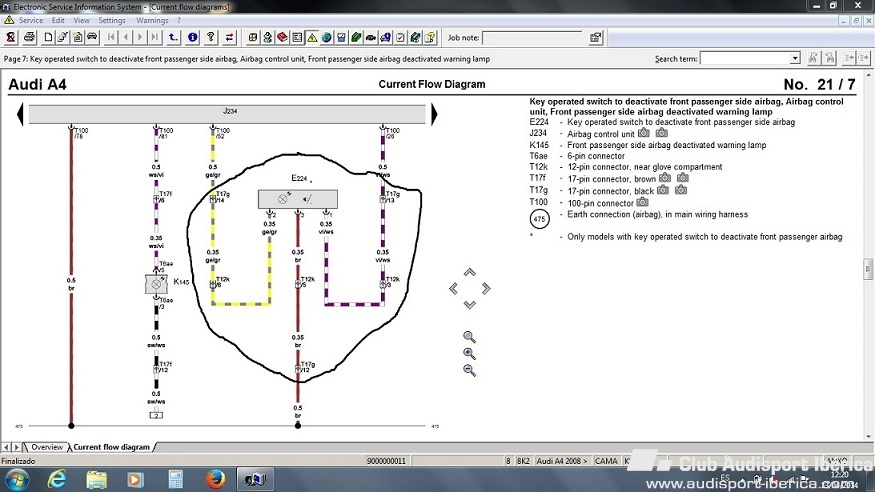Viewport: 875px width, 492px height.
Task: Click 'Audi A4 2008 >' status bar entry
Action: [561, 461]
